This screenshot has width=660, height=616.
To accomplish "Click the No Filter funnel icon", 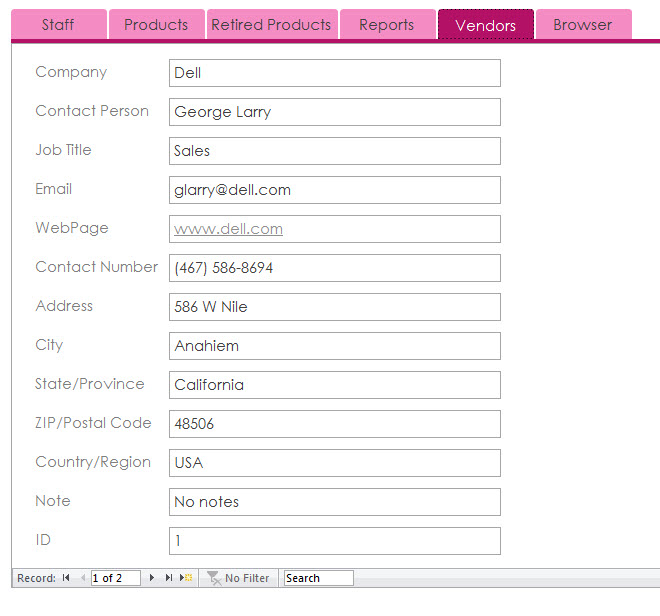I will [x=214, y=578].
